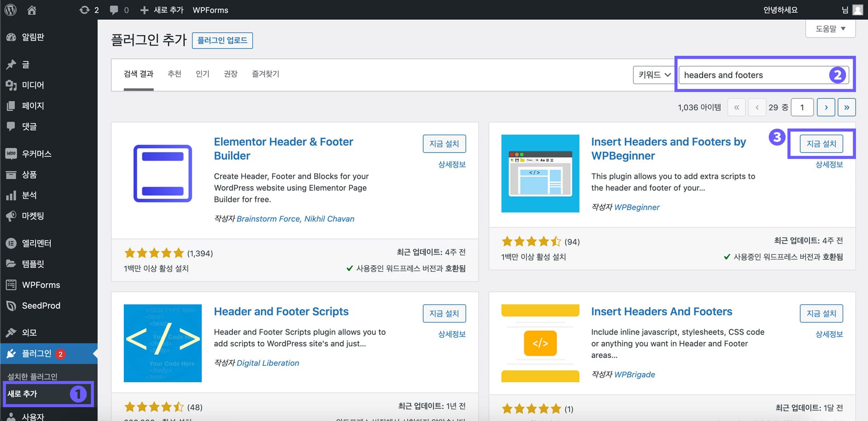Select the 즐겨찾기 tab
868x421 pixels.
tap(265, 74)
